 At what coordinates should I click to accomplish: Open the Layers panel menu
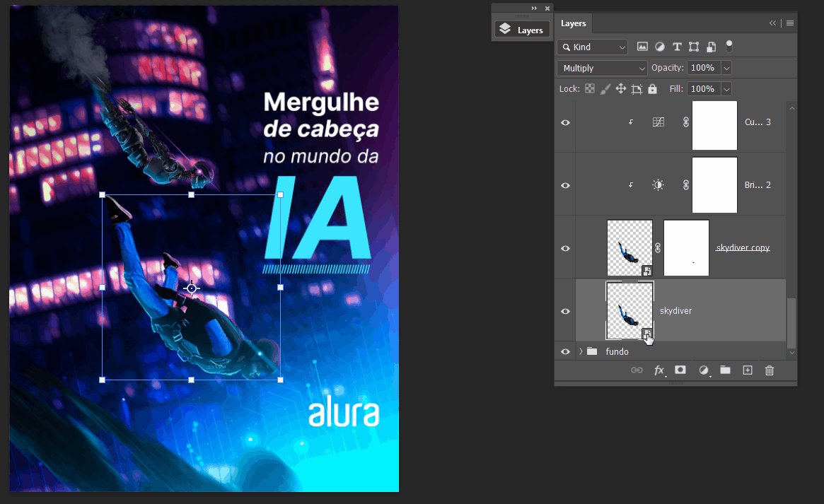click(x=790, y=23)
